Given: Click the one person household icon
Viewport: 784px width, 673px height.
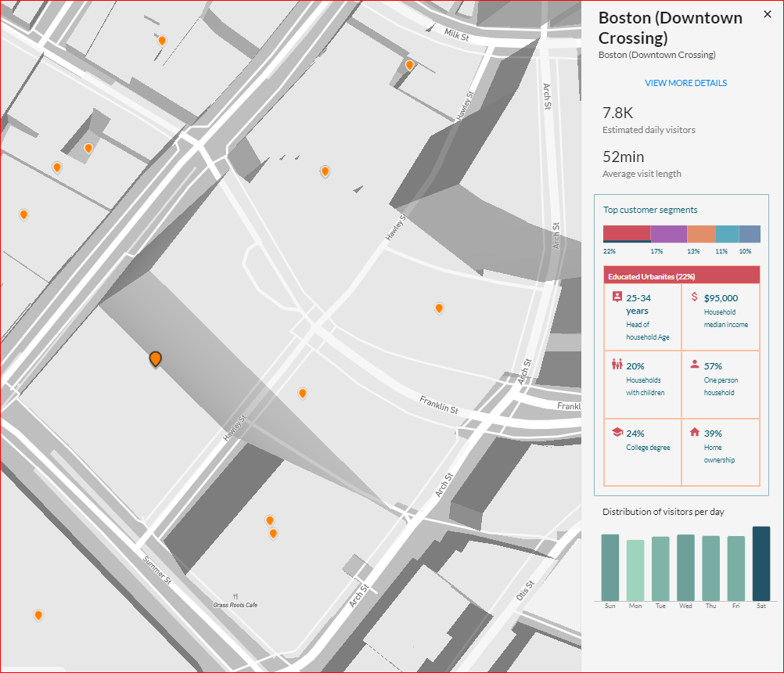Looking at the screenshot, I should [x=694, y=365].
